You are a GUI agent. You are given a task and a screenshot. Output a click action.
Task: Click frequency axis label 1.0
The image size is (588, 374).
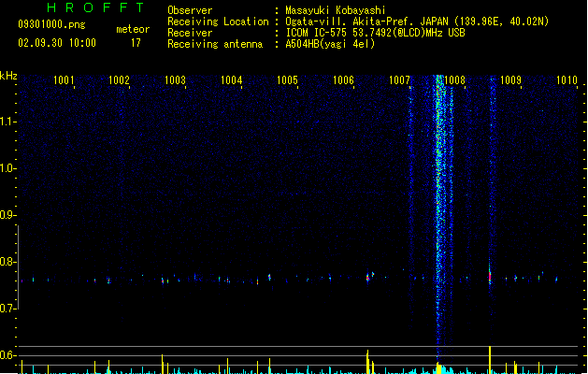pos(7,168)
